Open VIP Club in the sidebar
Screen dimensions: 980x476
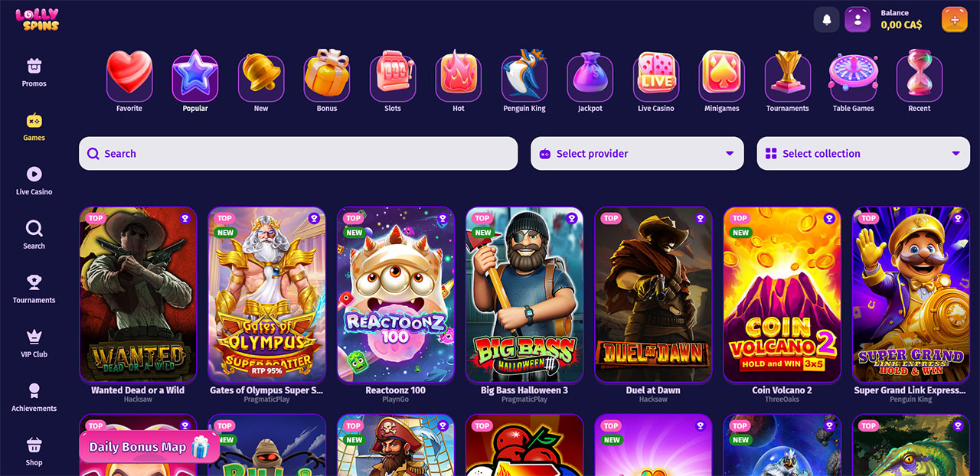point(34,344)
